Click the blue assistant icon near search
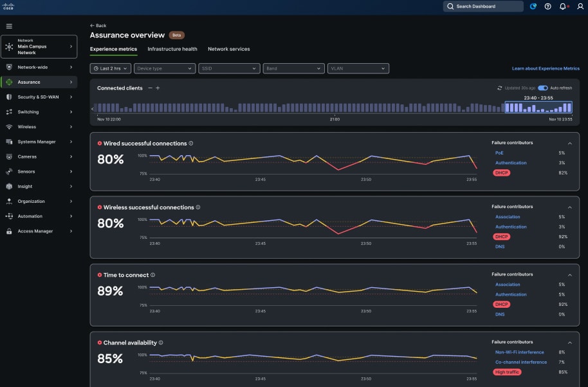This screenshot has width=588, height=387. pos(533,6)
